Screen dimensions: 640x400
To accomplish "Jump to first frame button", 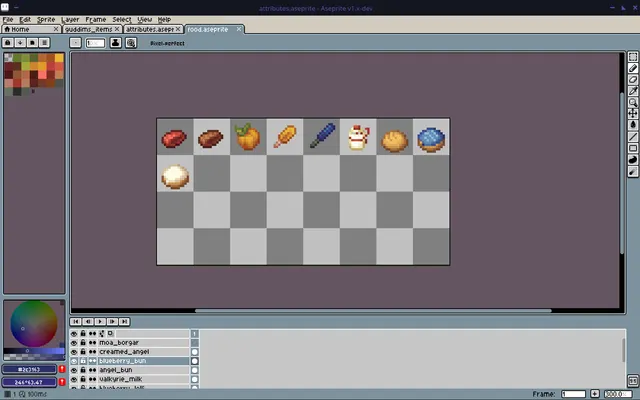I will click(x=76, y=322).
